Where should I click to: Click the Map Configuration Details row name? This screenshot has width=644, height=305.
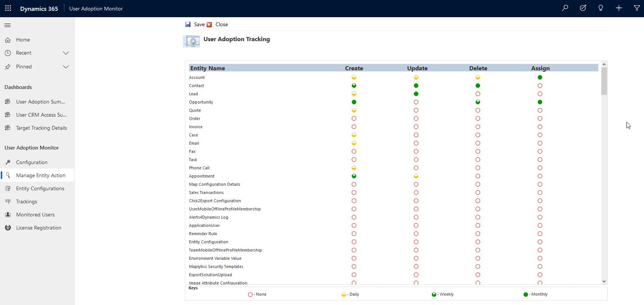pyautogui.click(x=214, y=184)
